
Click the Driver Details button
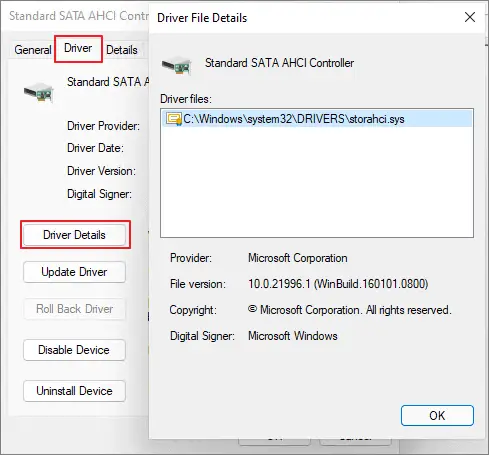coord(74,235)
